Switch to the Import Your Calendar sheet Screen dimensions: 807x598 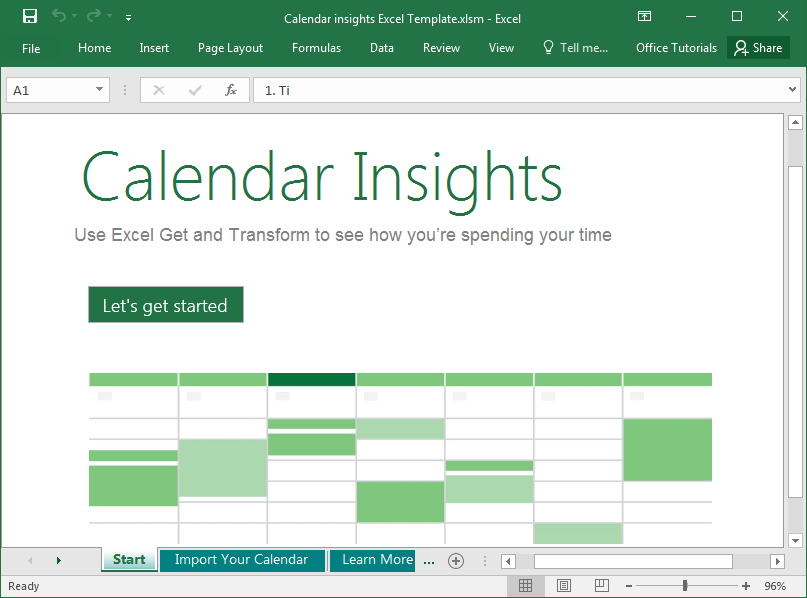242,560
